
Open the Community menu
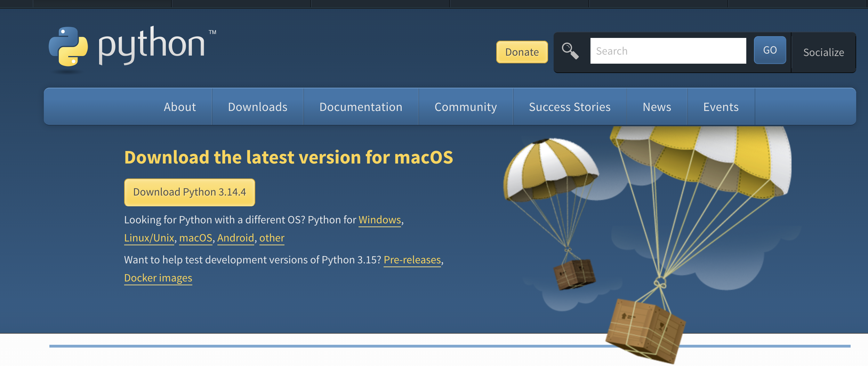(x=466, y=107)
